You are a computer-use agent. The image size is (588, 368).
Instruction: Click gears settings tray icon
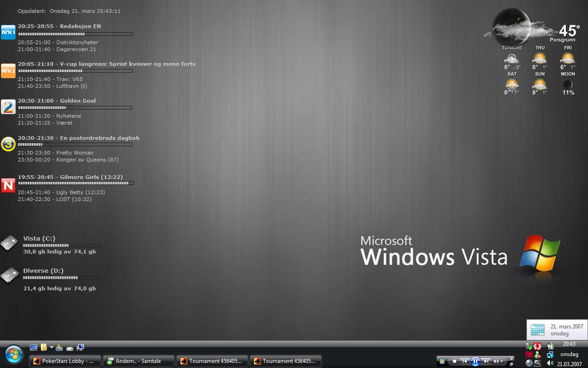click(x=537, y=363)
